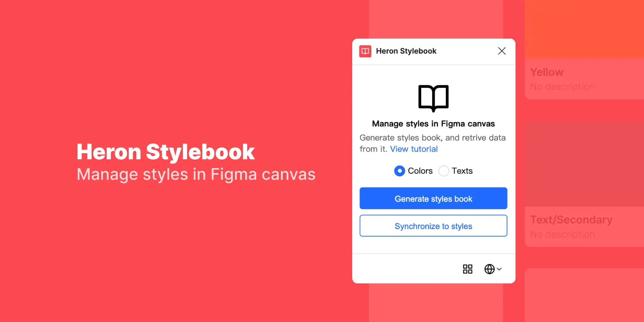Image resolution: width=644 pixels, height=322 pixels.
Task: Click the large white Heron Stylebook headline
Action: pos(166,152)
